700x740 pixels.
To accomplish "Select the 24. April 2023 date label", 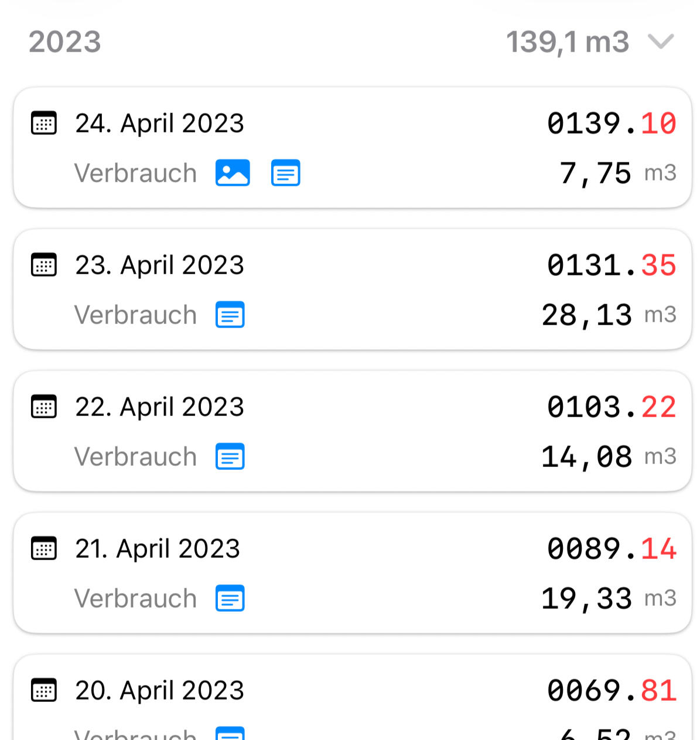I will [159, 124].
